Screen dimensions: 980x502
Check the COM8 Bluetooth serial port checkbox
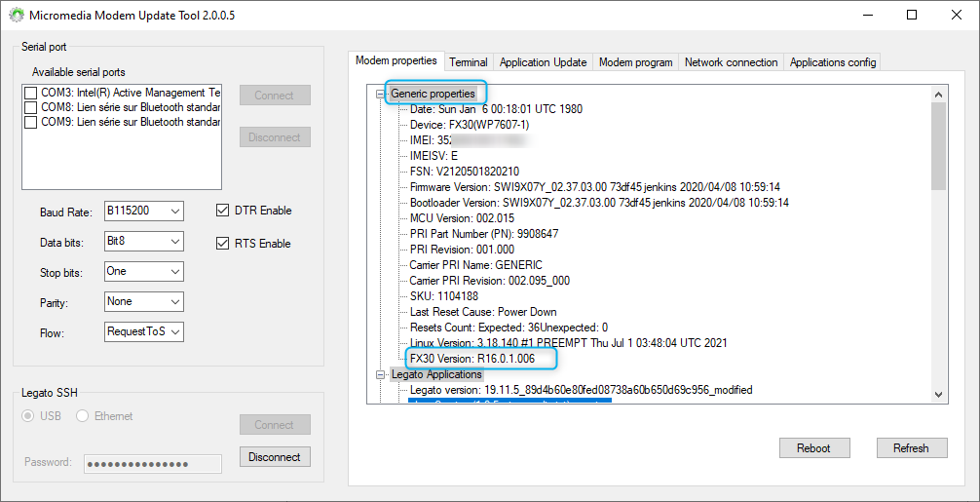tap(31, 108)
